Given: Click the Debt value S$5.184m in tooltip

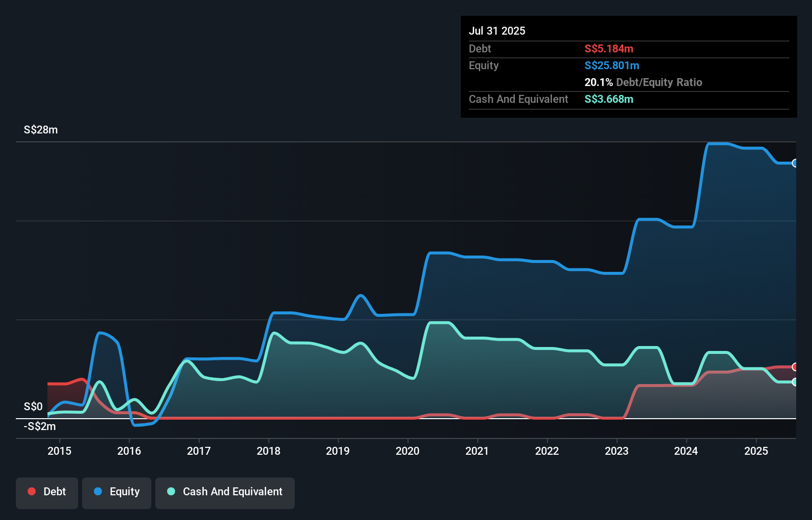Looking at the screenshot, I should [x=609, y=48].
